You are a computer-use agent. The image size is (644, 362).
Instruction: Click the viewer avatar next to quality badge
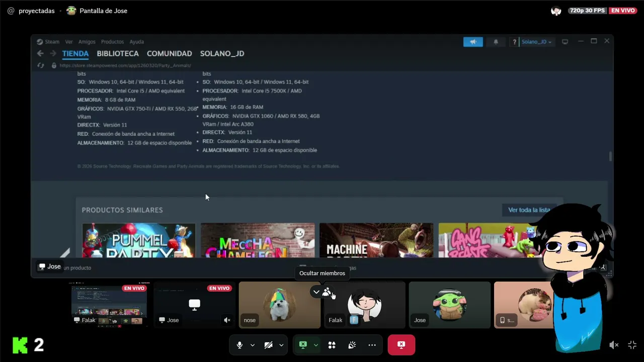coord(556,11)
